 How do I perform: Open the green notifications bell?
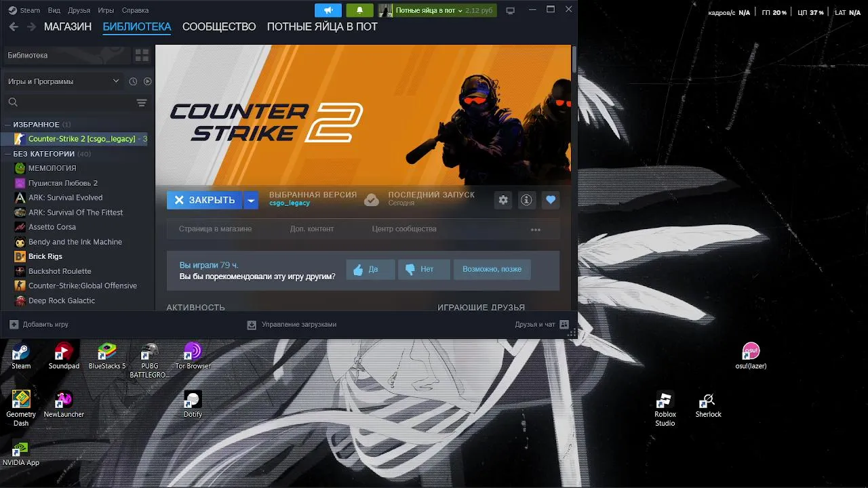359,10
